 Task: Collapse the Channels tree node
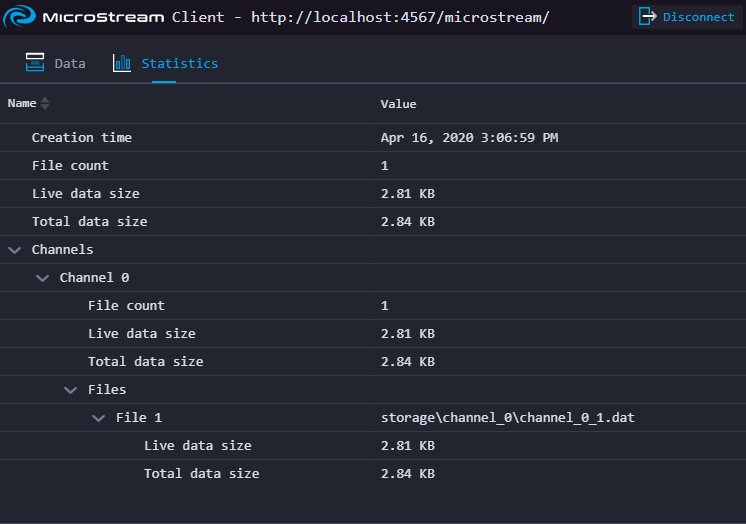[x=15, y=250]
